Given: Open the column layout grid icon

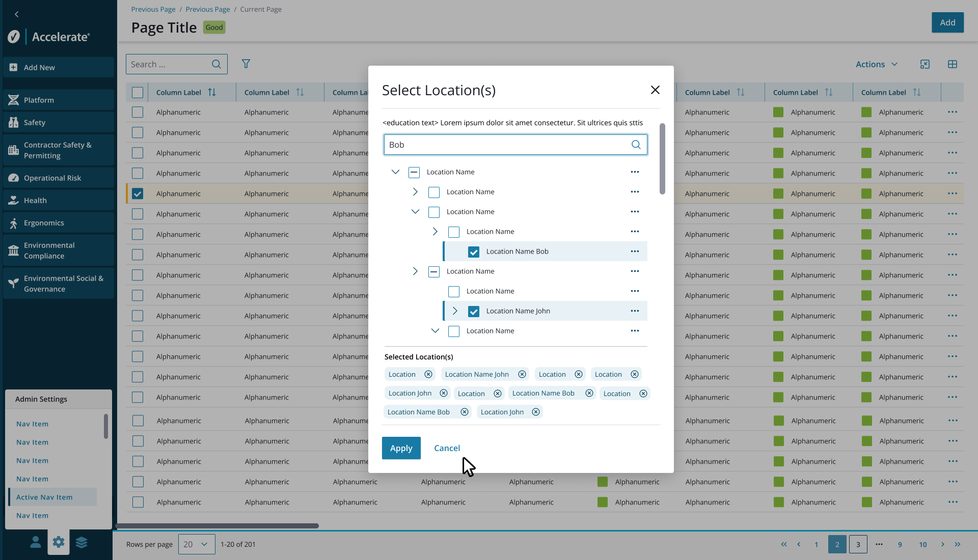Looking at the screenshot, I should coord(953,64).
